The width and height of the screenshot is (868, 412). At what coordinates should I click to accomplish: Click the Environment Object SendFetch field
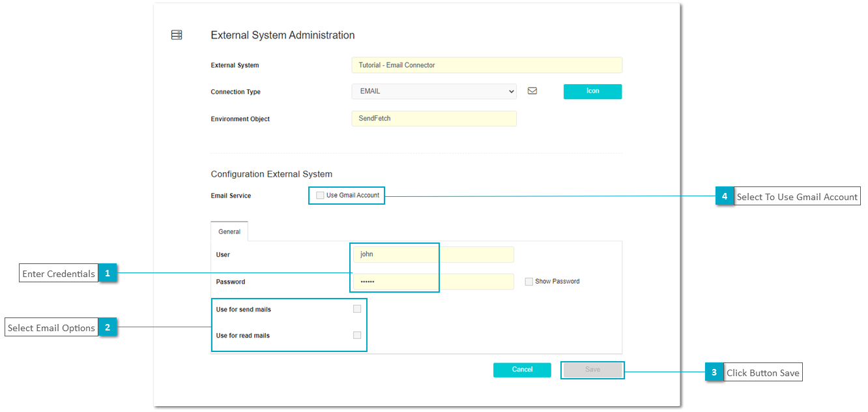[x=434, y=119]
